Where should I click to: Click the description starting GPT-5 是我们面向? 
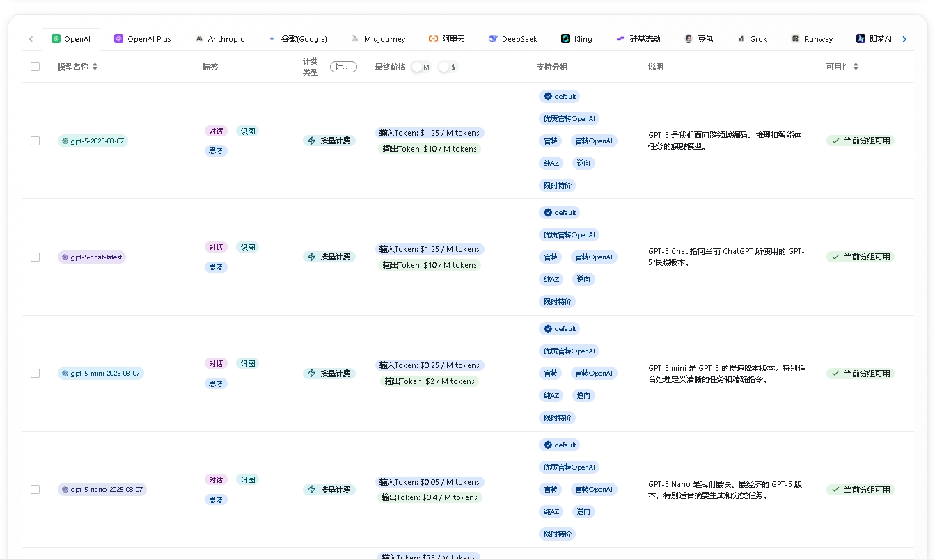pyautogui.click(x=725, y=141)
